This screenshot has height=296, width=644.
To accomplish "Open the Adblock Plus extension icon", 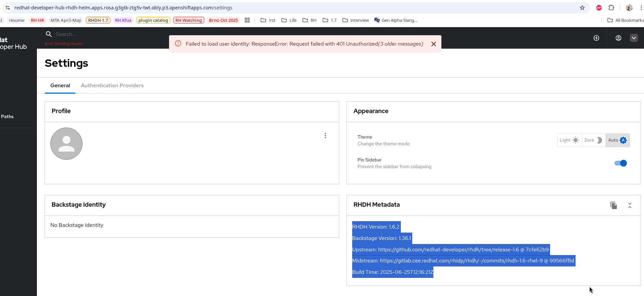I will point(599,8).
